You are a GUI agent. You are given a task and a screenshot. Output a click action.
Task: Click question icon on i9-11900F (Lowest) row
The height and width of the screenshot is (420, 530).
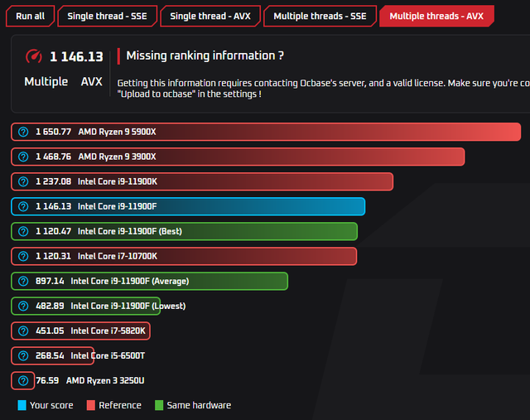point(23,306)
